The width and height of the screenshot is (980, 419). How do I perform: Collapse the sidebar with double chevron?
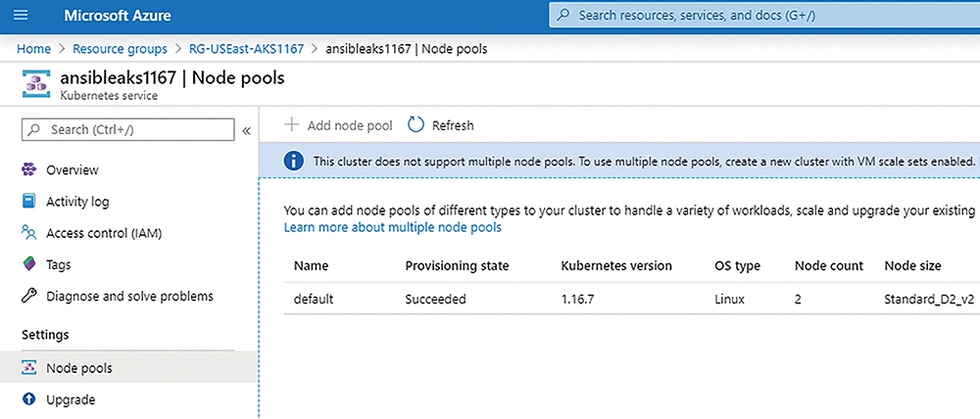(x=246, y=130)
